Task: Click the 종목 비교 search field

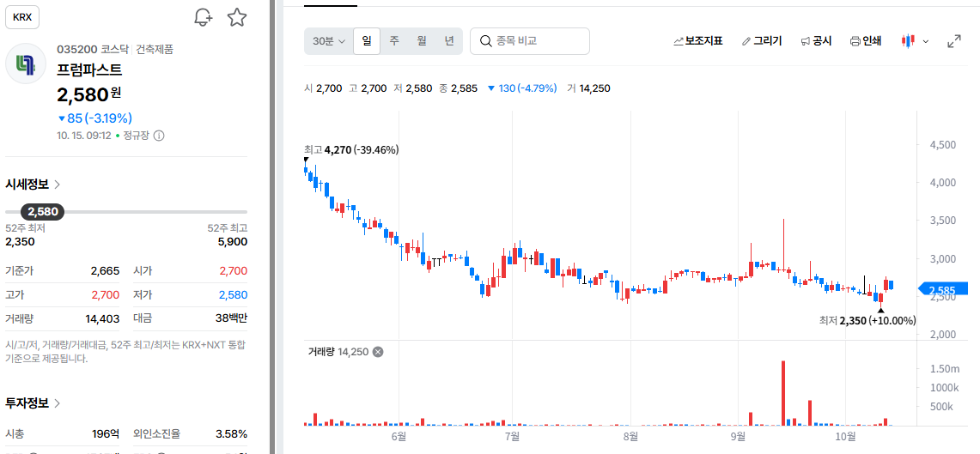Action: point(530,41)
